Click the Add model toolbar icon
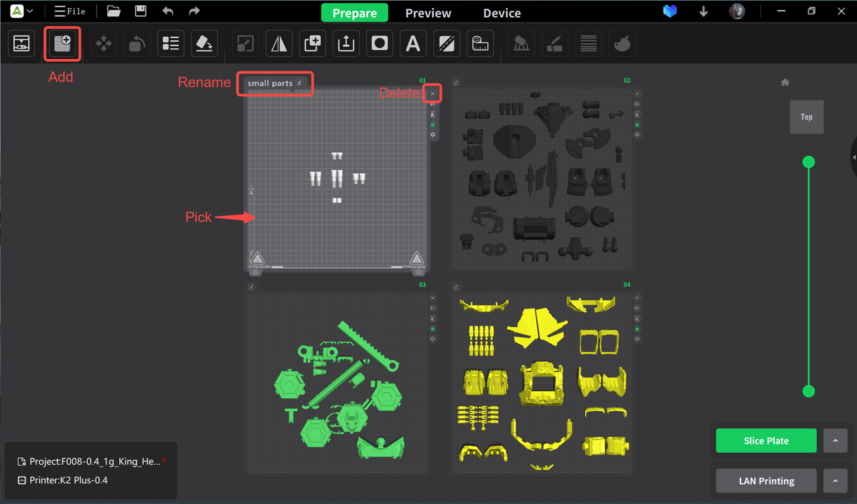Screen dimensions: 857x504 [x=21, y=44]
